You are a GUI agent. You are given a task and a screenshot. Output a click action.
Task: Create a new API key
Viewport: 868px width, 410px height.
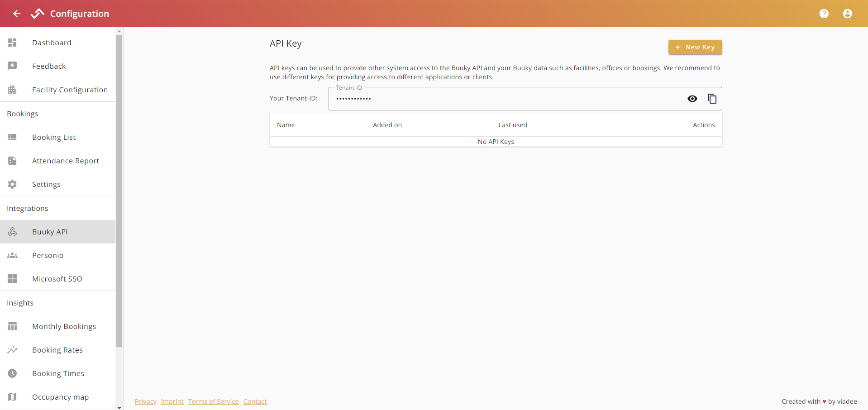point(695,47)
